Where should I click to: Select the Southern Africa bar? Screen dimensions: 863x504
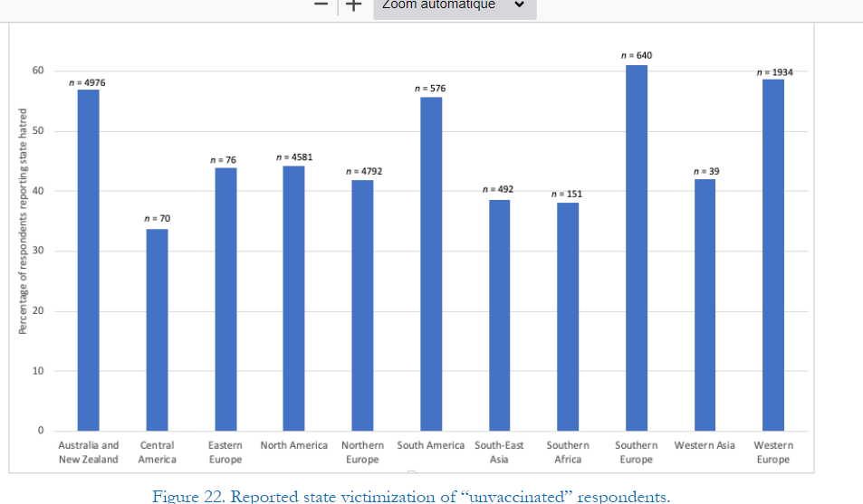point(568,317)
